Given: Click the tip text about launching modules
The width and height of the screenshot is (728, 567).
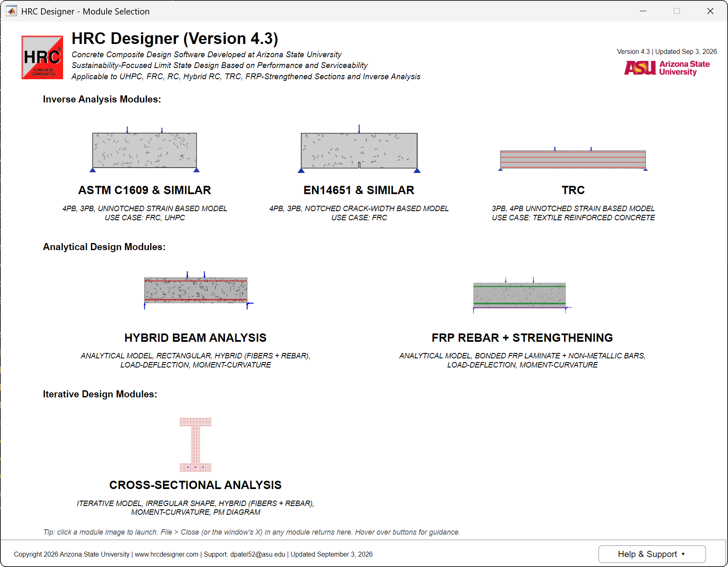Looking at the screenshot, I should click(252, 532).
